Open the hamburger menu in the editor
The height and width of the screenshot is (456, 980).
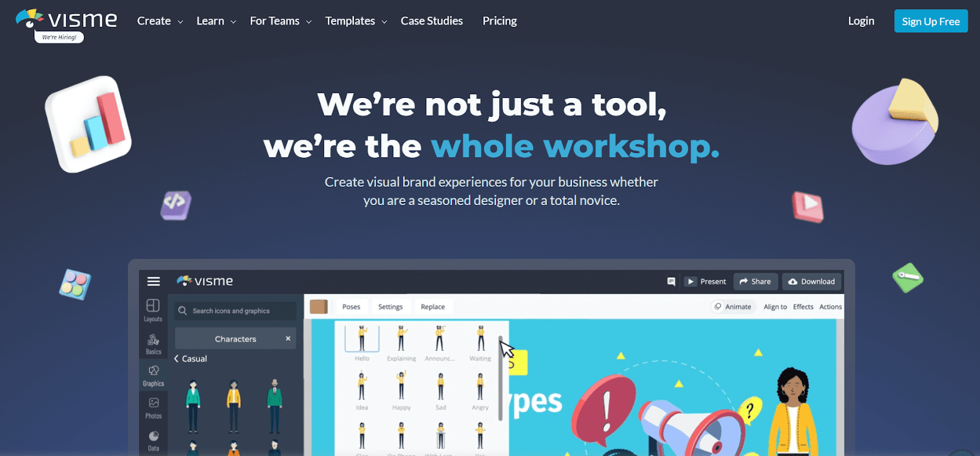click(x=154, y=281)
